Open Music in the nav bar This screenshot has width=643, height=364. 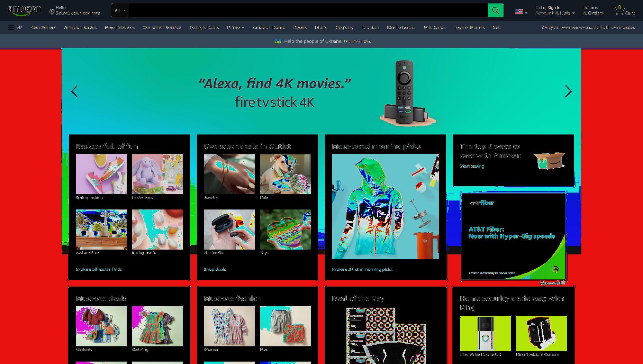click(x=321, y=27)
